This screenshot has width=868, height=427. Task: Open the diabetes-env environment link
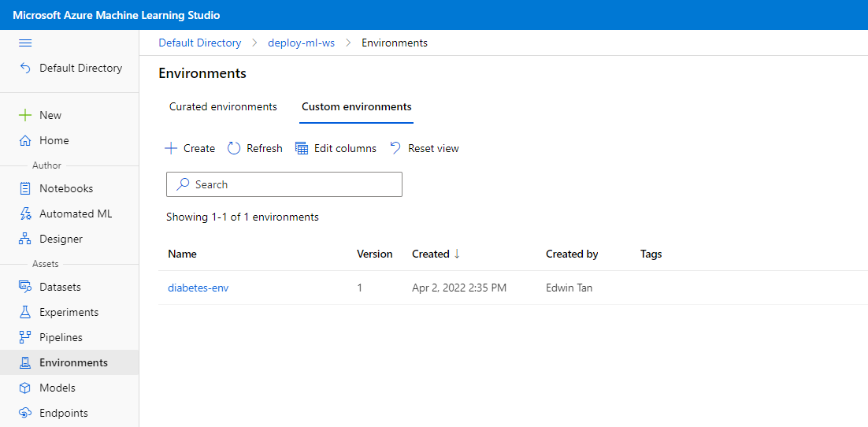pos(198,288)
